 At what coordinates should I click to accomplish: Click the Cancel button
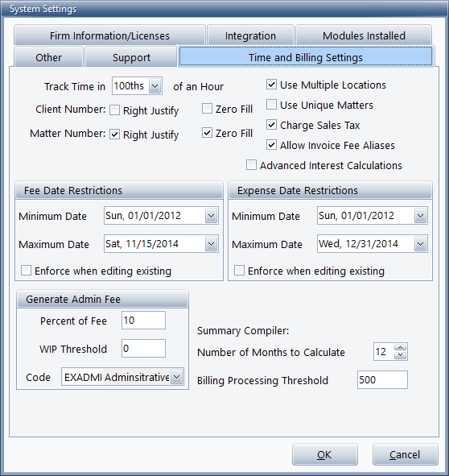point(406,454)
